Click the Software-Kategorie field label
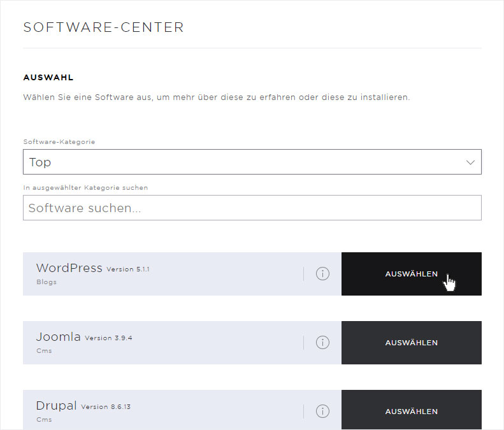Screen dimensions: 504x430 (x=59, y=141)
